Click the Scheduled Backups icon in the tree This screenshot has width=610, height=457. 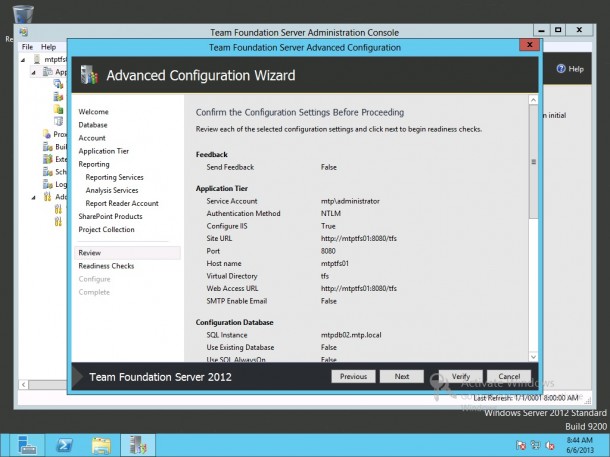47,172
